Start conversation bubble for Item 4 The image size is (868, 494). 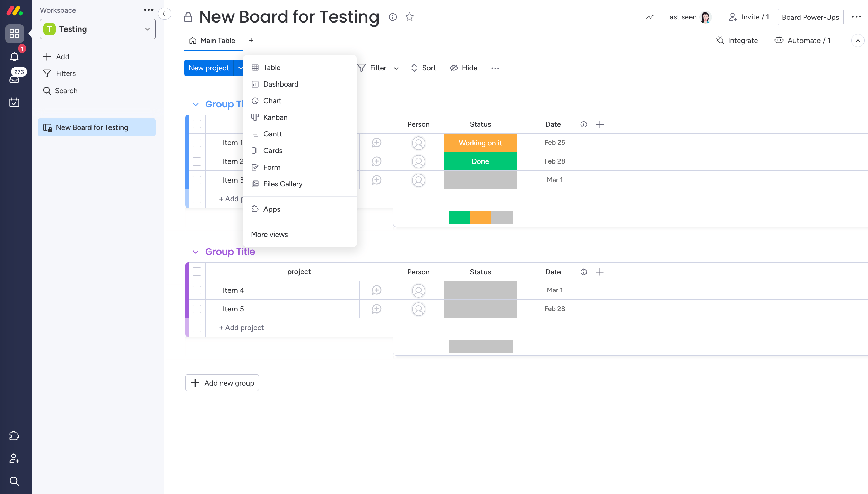376,290
